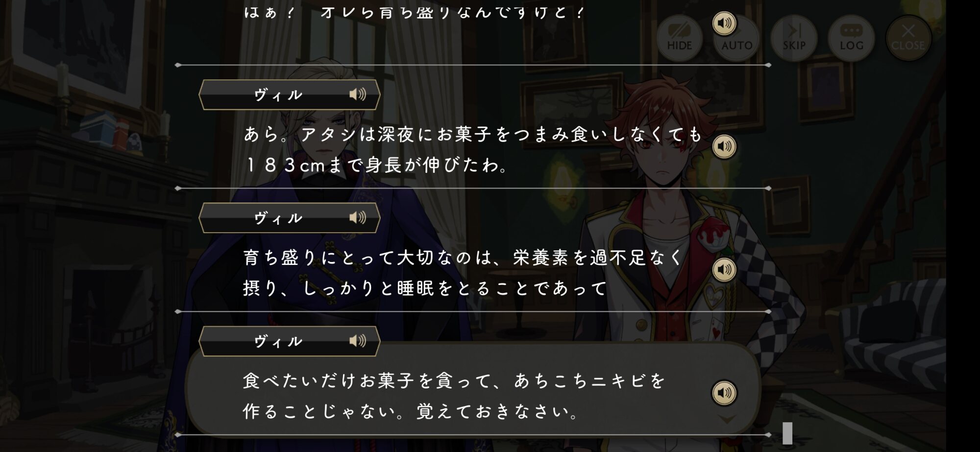Play voice for top cut-off dialogue line
The width and height of the screenshot is (980, 452).
pyautogui.click(x=724, y=23)
